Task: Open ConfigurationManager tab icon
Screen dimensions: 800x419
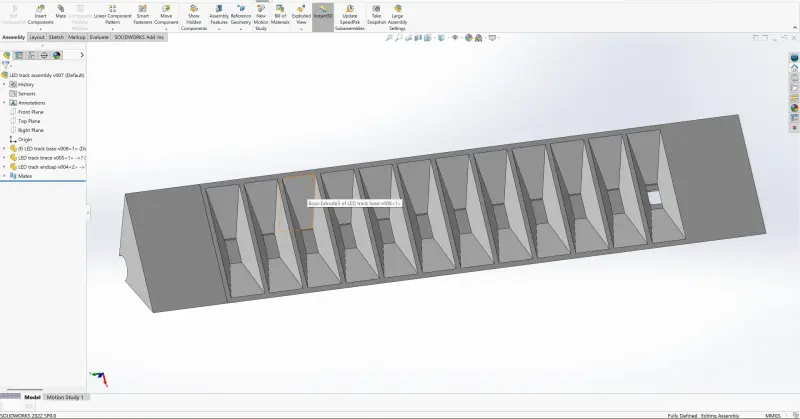Action: pos(32,55)
